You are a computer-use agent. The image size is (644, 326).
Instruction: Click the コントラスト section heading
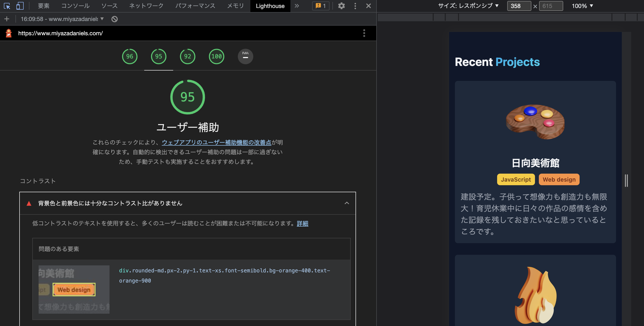[x=38, y=181]
